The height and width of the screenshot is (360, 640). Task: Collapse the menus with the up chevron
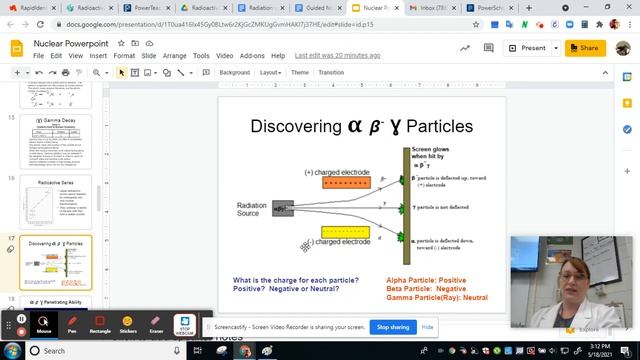point(605,73)
